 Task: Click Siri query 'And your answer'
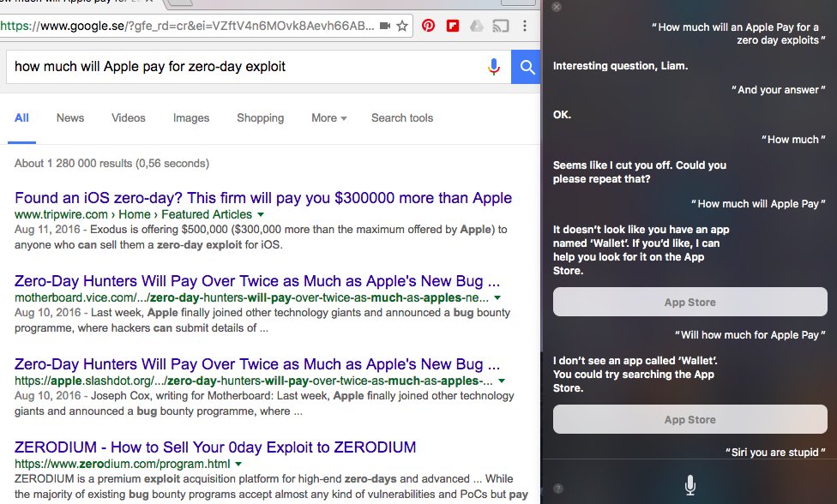tap(779, 90)
